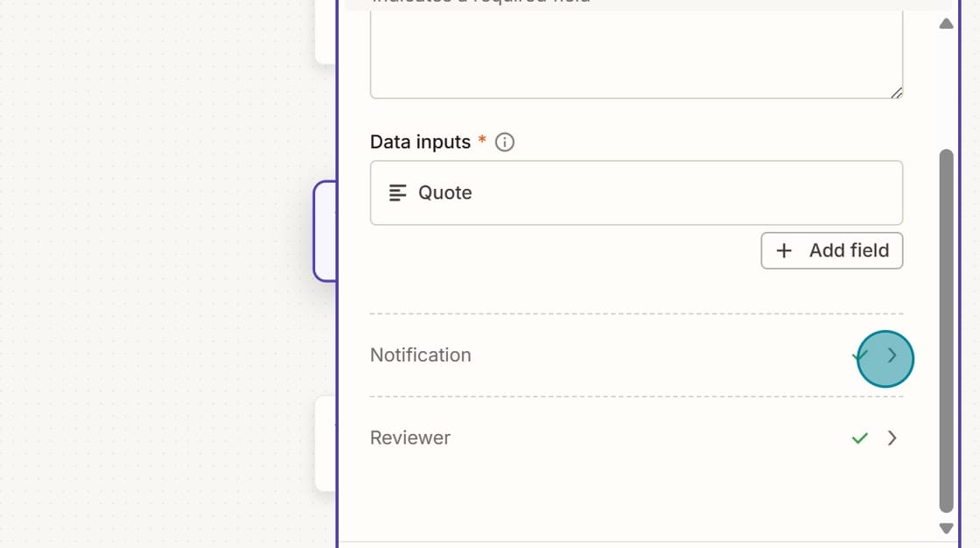Expand the Reviewer section
Image resolution: width=980 pixels, height=548 pixels.
[x=892, y=438]
